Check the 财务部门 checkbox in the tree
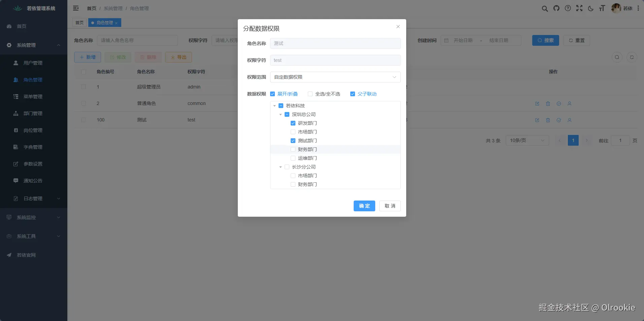This screenshot has width=644, height=321. (293, 149)
